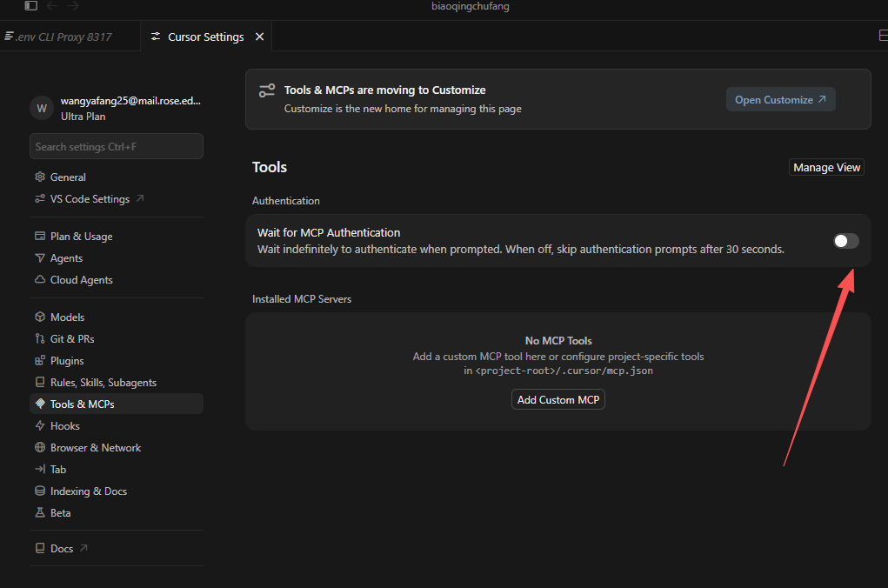Navigate to Git & PRs settings
This screenshot has width=888, height=588.
click(116, 338)
